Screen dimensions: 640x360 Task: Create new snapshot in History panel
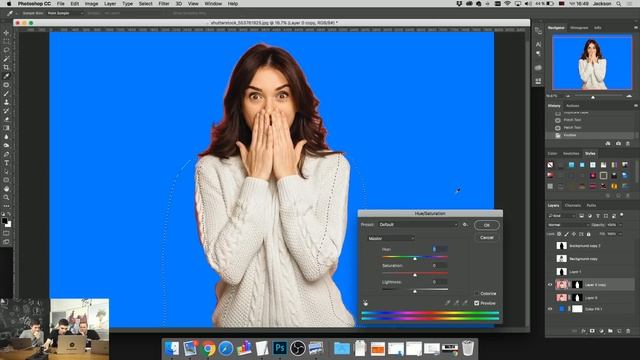(x=618, y=144)
